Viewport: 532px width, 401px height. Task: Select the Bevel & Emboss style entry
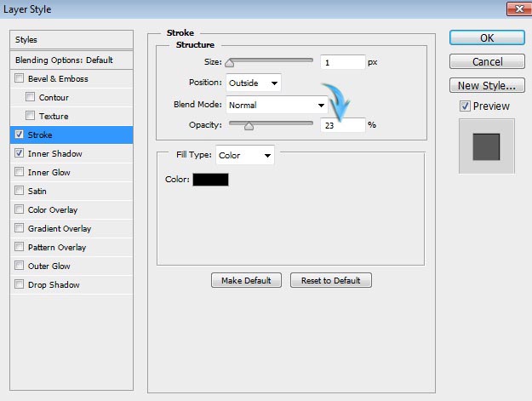click(x=72, y=78)
